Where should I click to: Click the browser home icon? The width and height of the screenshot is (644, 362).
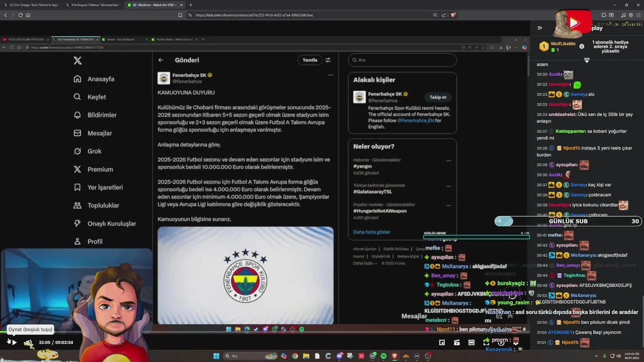[28, 15]
